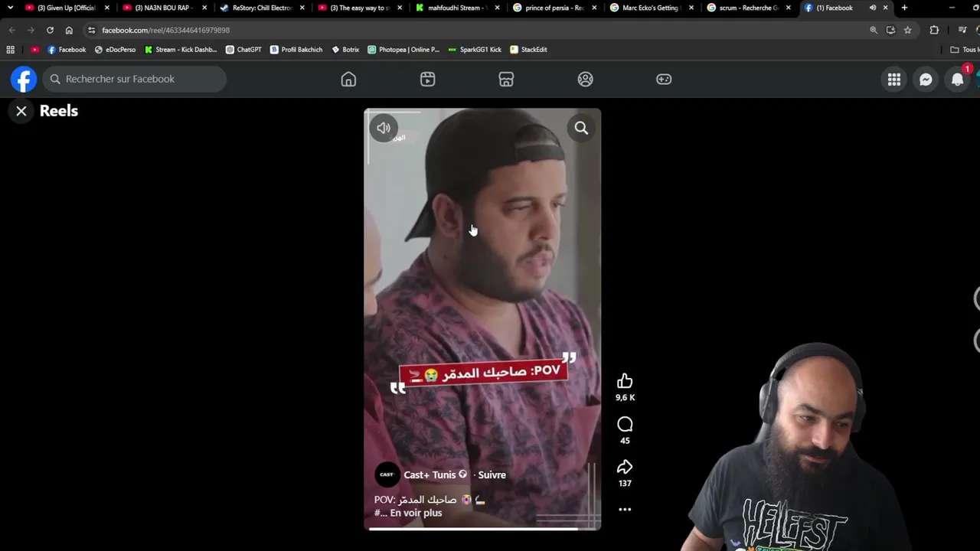The height and width of the screenshot is (551, 980).
Task: Switch to the prince of persia tab
Action: pyautogui.click(x=554, y=8)
